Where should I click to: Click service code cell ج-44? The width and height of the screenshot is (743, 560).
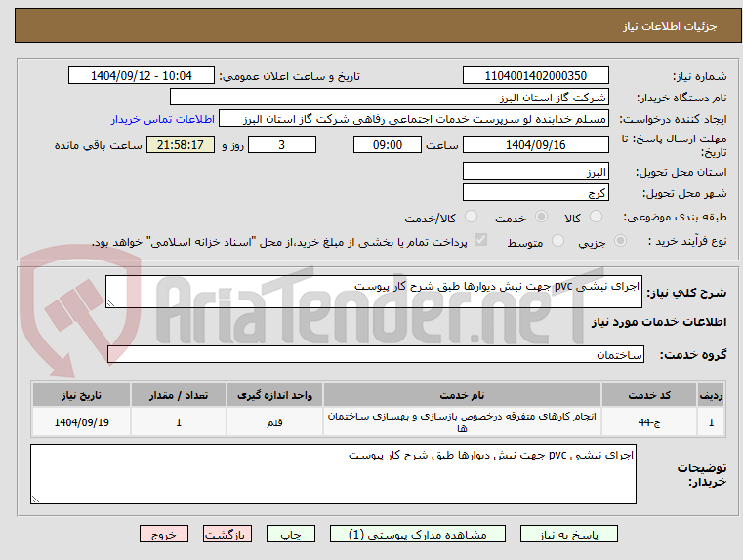point(649,422)
